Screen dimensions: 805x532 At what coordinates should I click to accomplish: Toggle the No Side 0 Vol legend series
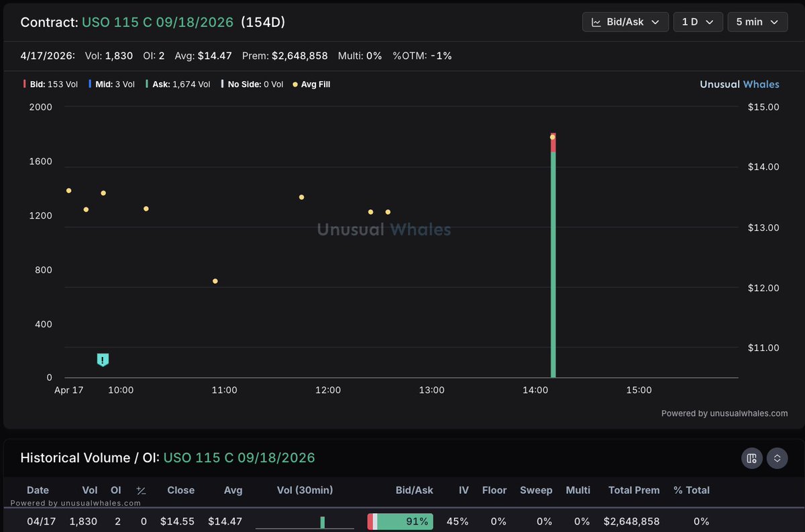[252, 85]
